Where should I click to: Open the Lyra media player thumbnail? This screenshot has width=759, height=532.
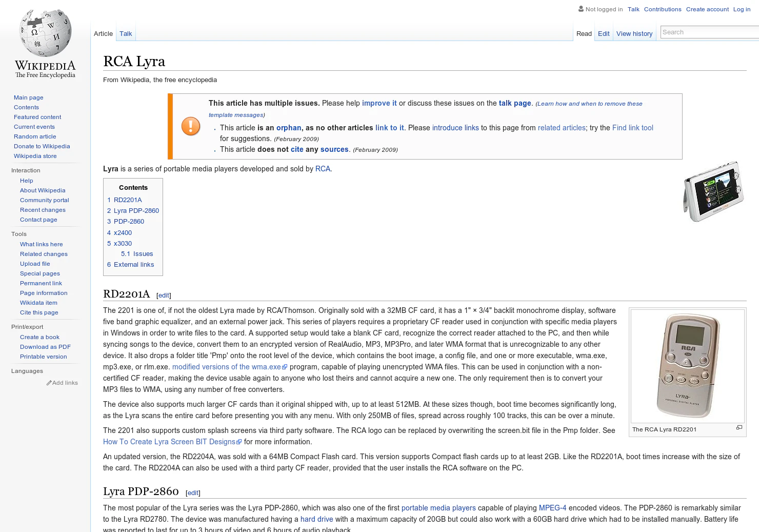[714, 191]
